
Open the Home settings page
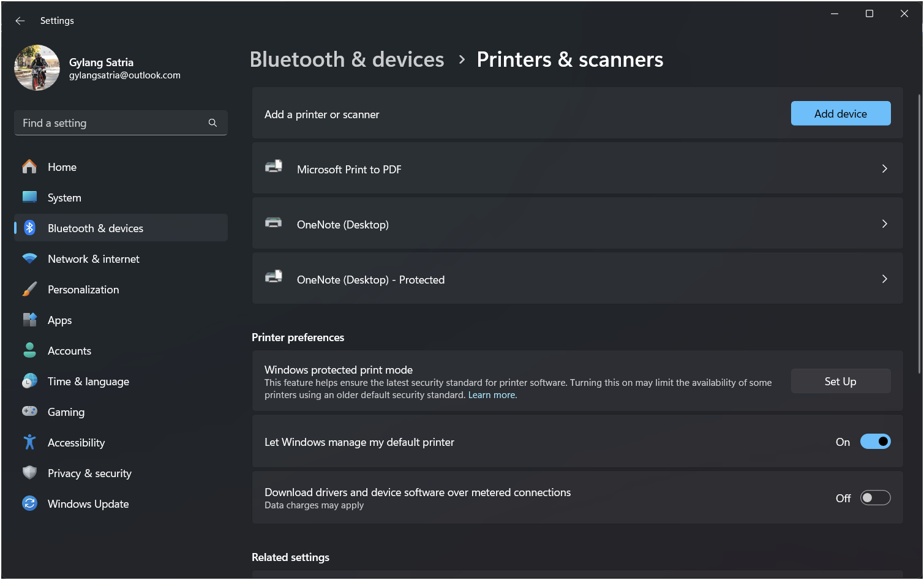121,167
